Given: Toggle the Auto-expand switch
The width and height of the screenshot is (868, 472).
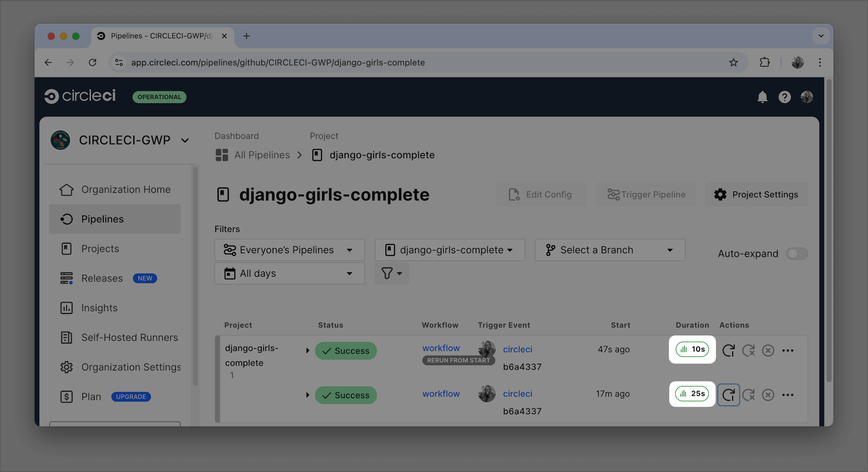Looking at the screenshot, I should 797,254.
